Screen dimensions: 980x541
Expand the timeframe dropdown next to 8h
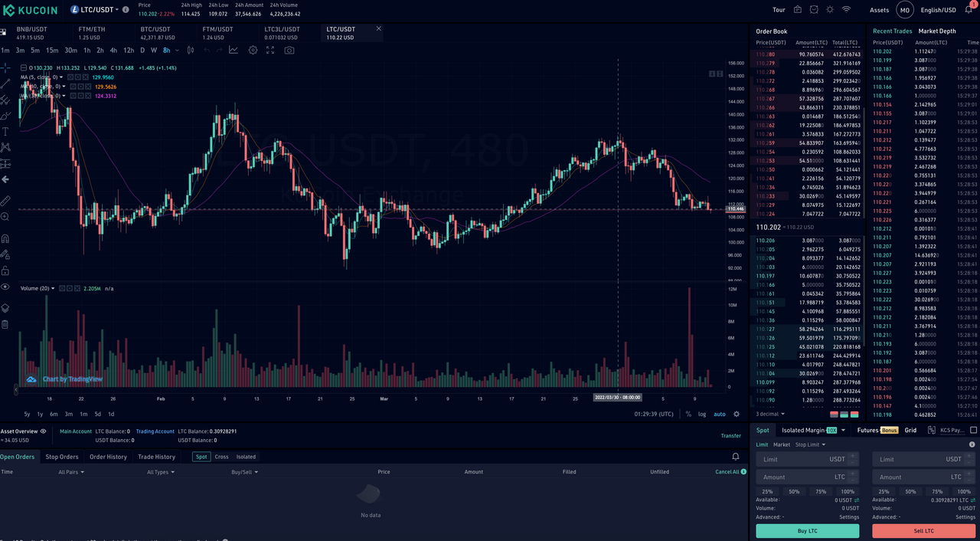pos(178,50)
